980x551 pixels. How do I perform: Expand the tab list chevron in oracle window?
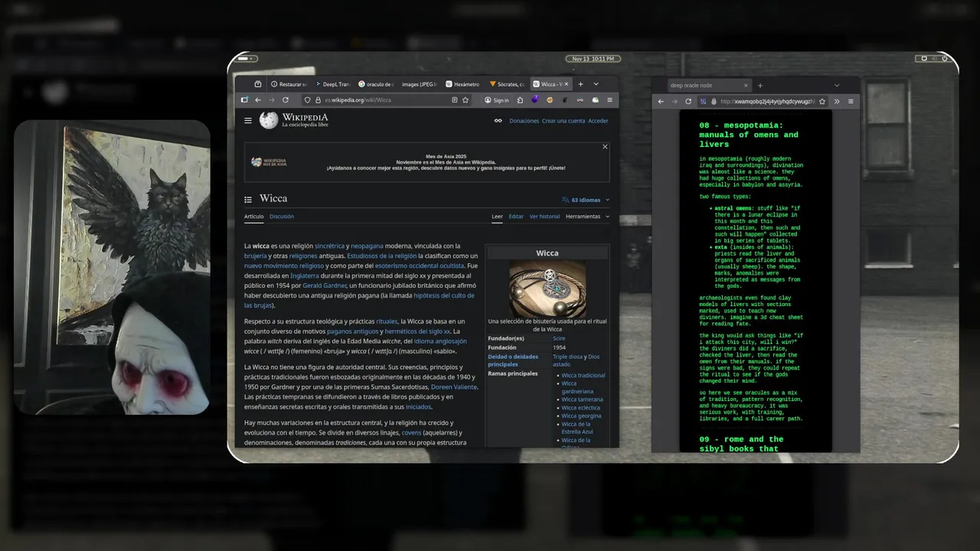tap(837, 86)
